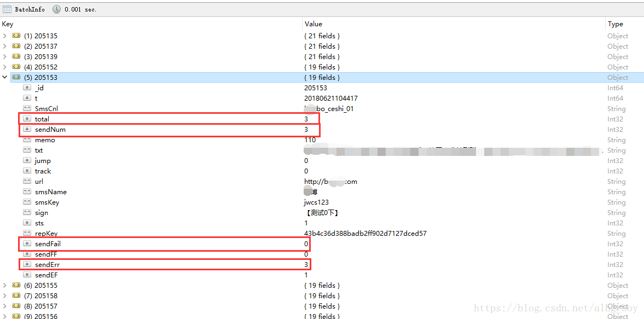Click the string icon beside smsName
Screen dimensions: 644x319
pos(27,192)
